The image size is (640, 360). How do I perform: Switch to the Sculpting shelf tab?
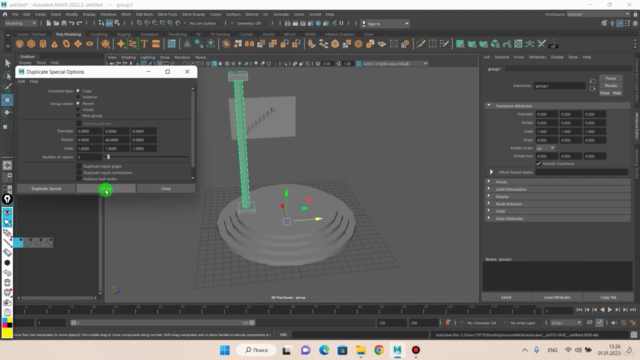[99, 34]
